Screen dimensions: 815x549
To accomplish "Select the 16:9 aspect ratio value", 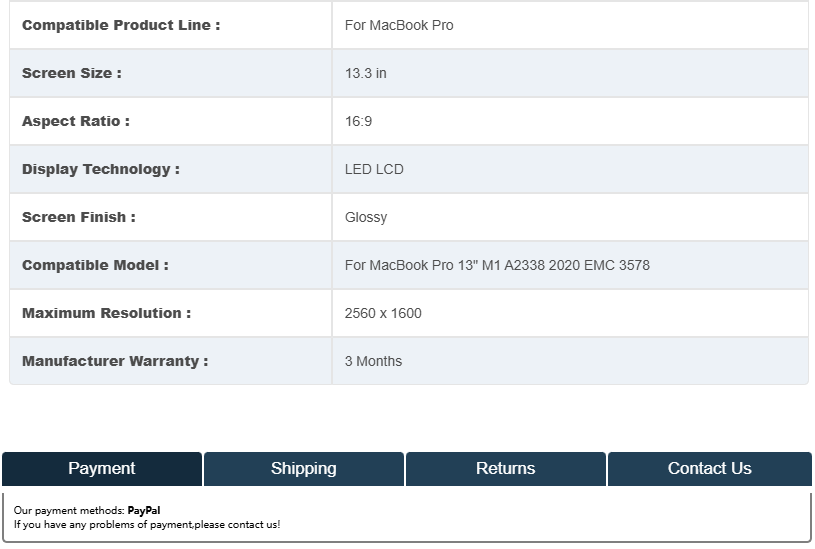I will tap(358, 121).
